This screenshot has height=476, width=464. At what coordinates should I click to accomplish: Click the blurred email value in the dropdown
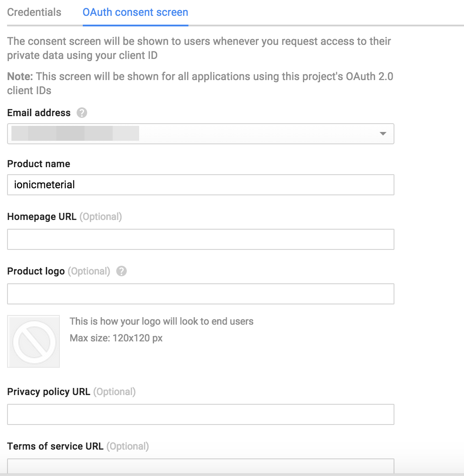[x=75, y=134]
